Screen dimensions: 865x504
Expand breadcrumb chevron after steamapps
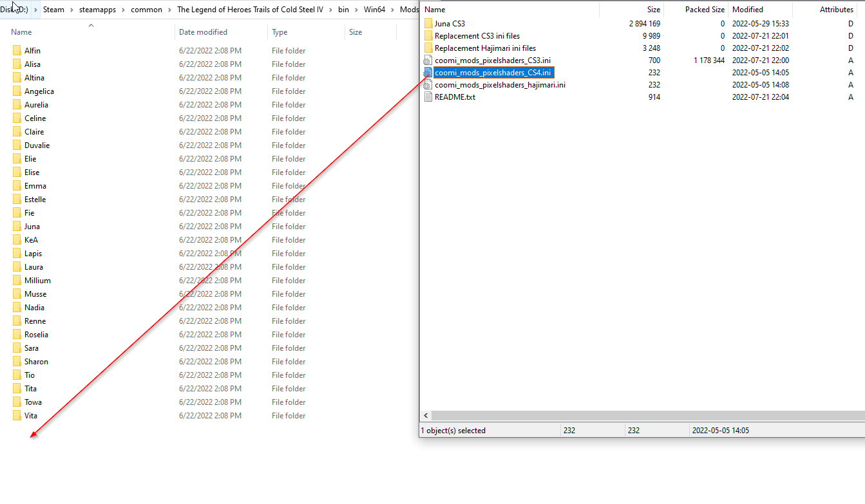pyautogui.click(x=124, y=10)
